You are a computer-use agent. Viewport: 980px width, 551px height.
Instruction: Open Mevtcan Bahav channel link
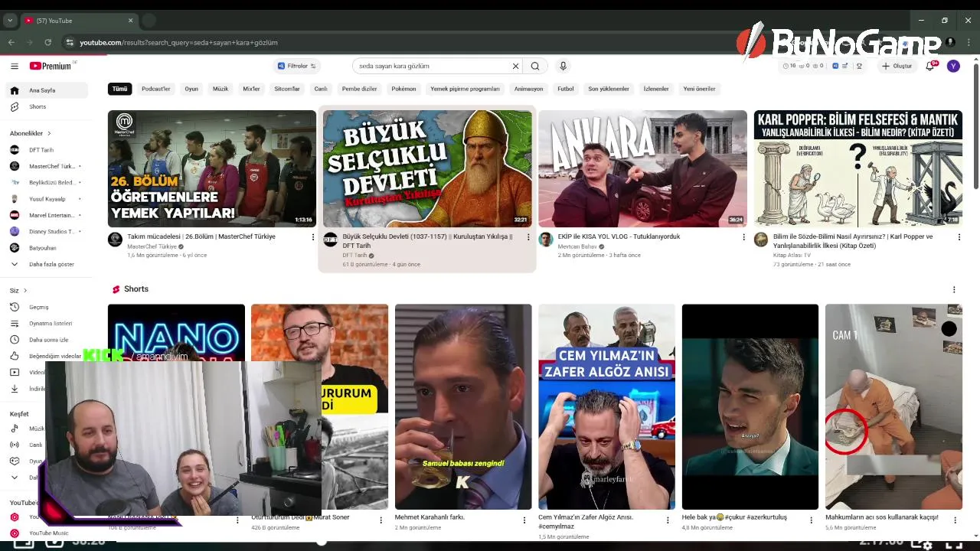tap(577, 247)
